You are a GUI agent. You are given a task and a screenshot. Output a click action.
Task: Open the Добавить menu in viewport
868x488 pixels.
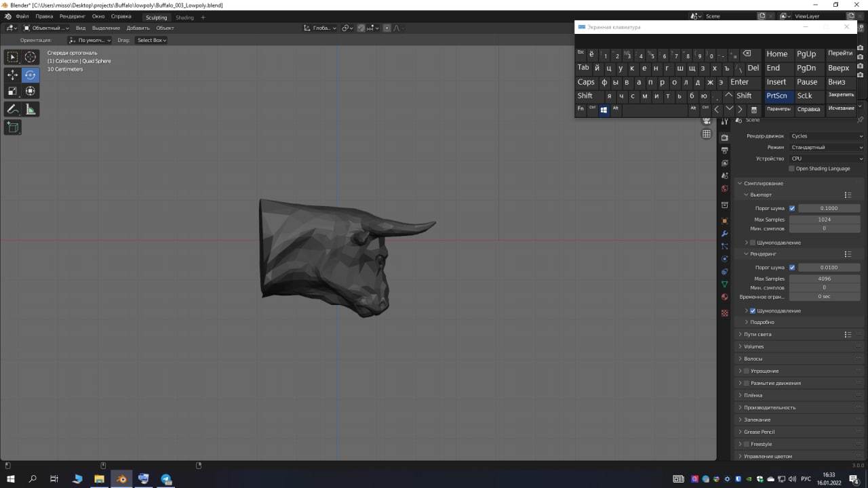click(x=138, y=28)
